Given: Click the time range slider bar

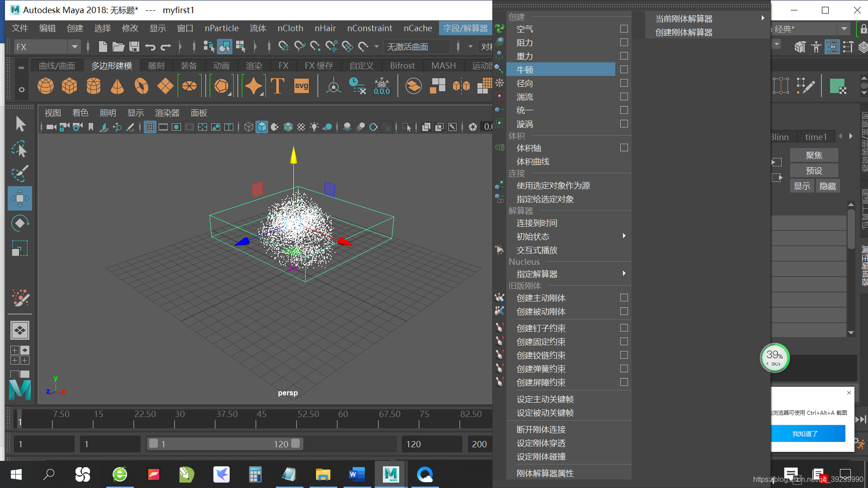Looking at the screenshot, I should click(225, 444).
